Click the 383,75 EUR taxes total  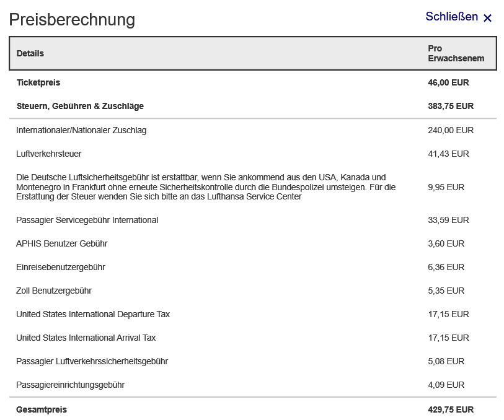(x=451, y=106)
